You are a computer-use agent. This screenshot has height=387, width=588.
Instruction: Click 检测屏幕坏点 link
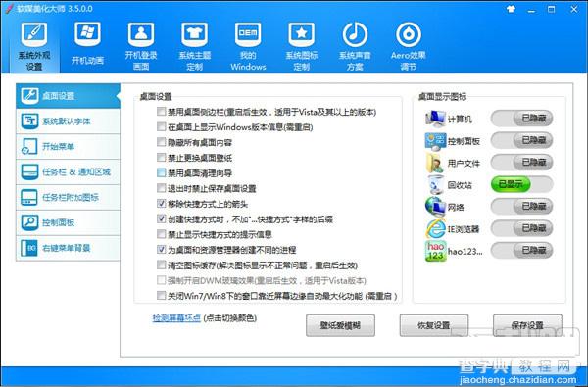[x=176, y=318]
